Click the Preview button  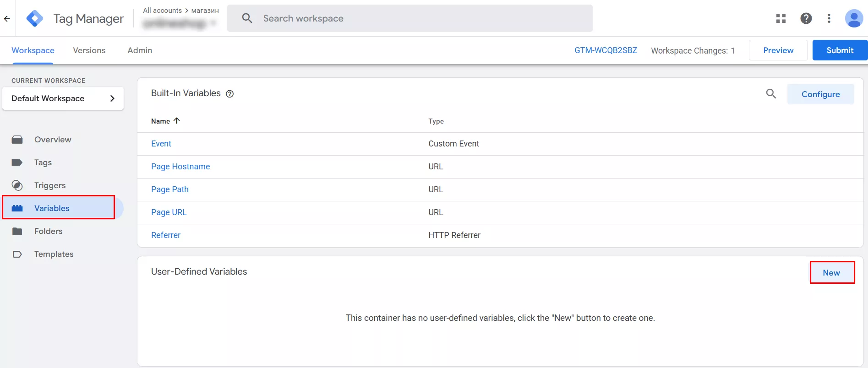[x=778, y=50]
